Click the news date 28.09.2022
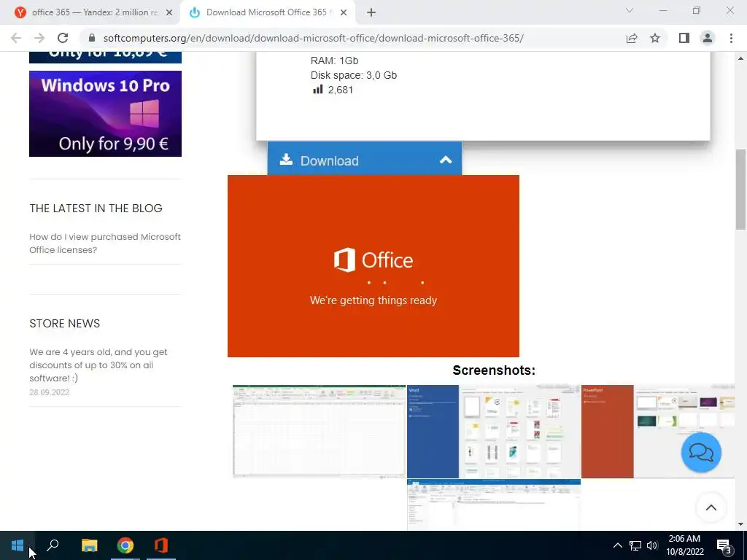747x560 pixels. coord(50,392)
